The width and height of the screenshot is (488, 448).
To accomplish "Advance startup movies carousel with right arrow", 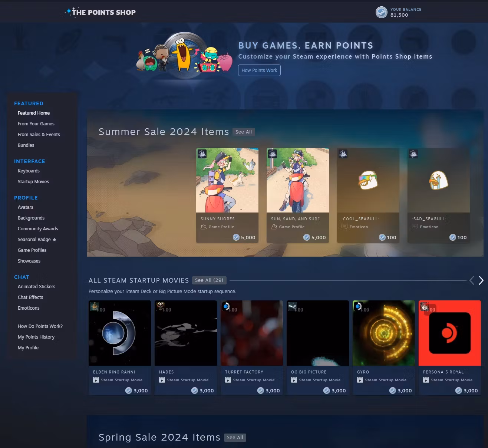I will pyautogui.click(x=481, y=280).
